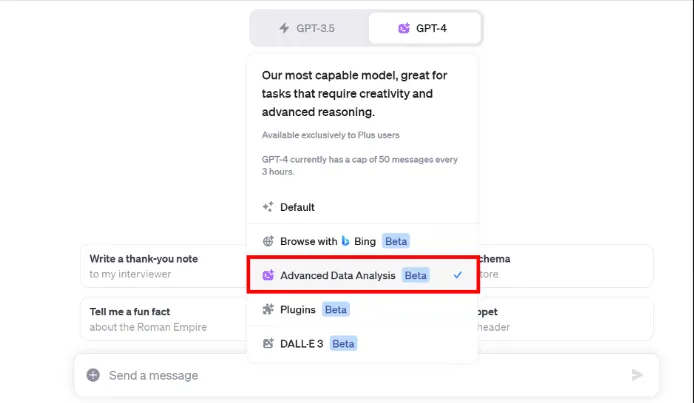Click the lightning bolt icon beside GPT-3.5
This screenshot has height=403, width=694.
[284, 28]
